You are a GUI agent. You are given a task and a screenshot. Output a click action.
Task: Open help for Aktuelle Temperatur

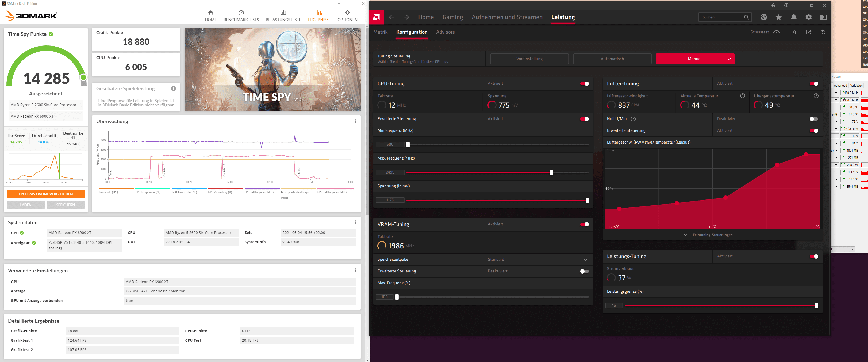tap(743, 96)
